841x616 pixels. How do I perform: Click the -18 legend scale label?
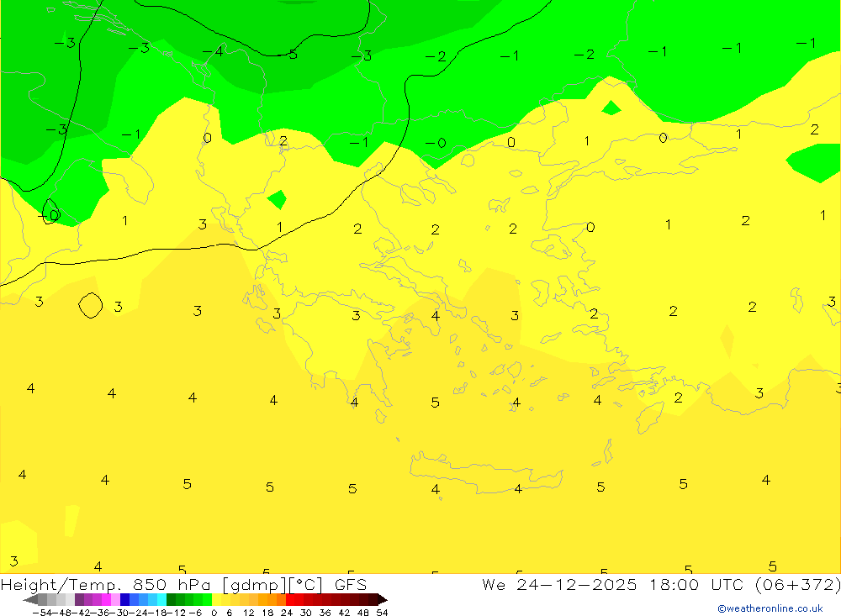pos(158,613)
